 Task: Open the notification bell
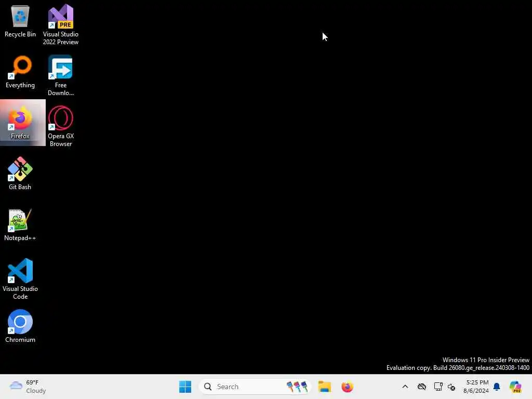click(x=497, y=387)
